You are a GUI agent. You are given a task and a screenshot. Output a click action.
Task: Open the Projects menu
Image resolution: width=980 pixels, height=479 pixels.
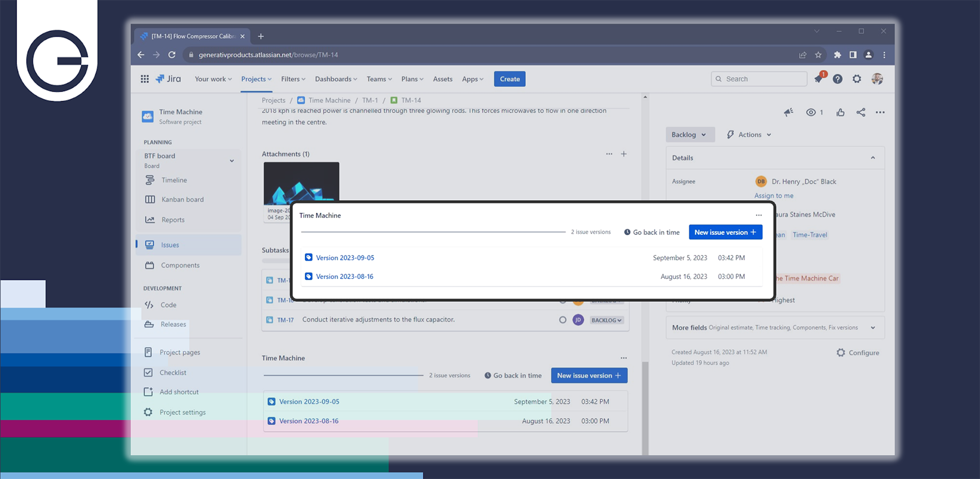click(256, 79)
